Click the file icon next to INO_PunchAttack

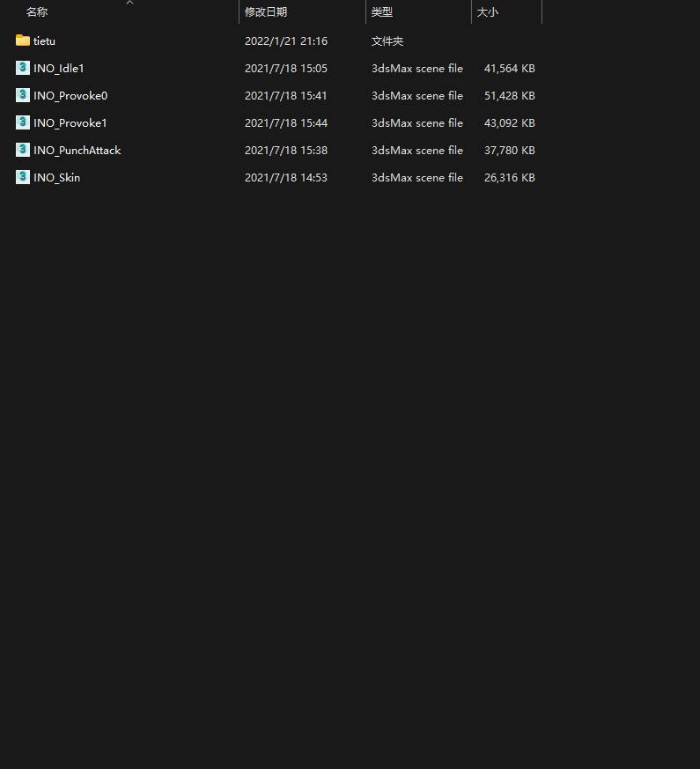coord(23,150)
